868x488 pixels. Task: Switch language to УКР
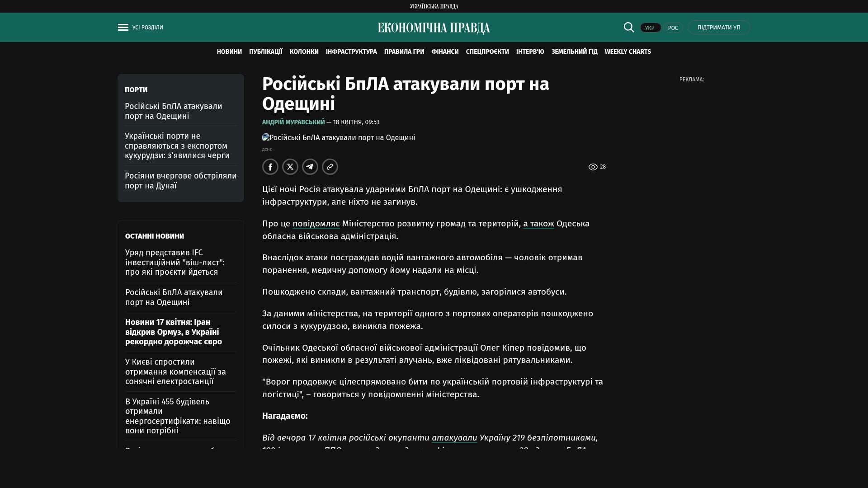point(650,28)
